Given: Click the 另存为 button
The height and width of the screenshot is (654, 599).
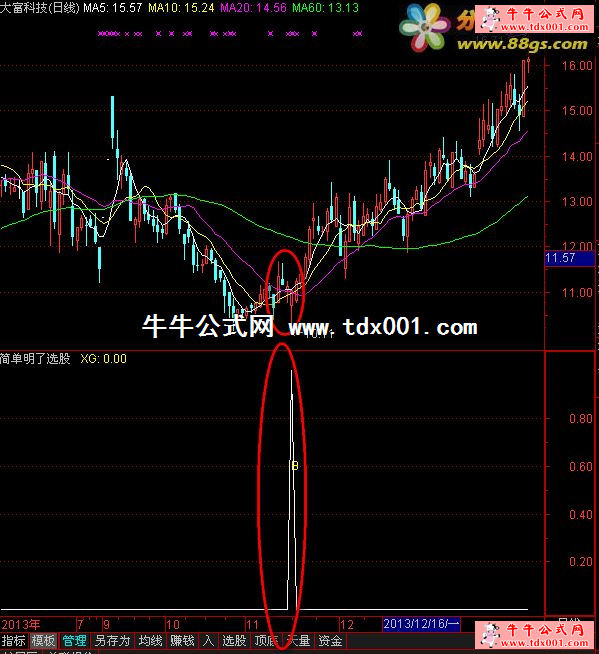Looking at the screenshot, I should pyautogui.click(x=113, y=640).
